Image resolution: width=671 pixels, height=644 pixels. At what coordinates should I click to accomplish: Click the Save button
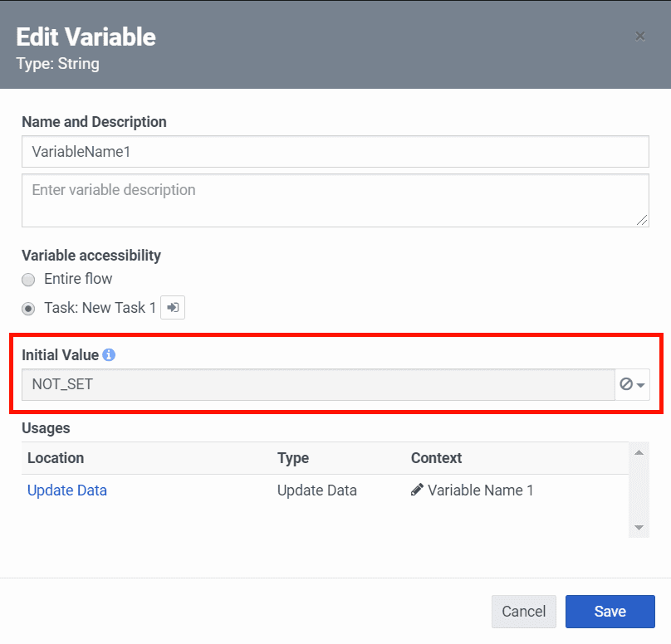[x=610, y=612]
